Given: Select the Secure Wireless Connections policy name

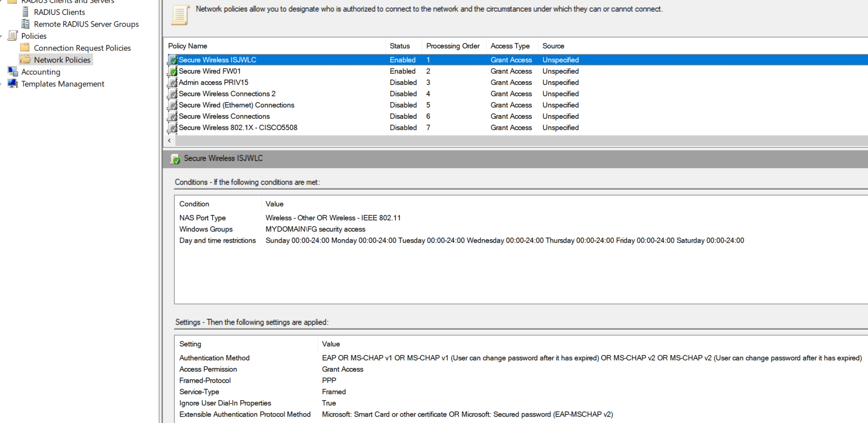Looking at the screenshot, I should [224, 116].
